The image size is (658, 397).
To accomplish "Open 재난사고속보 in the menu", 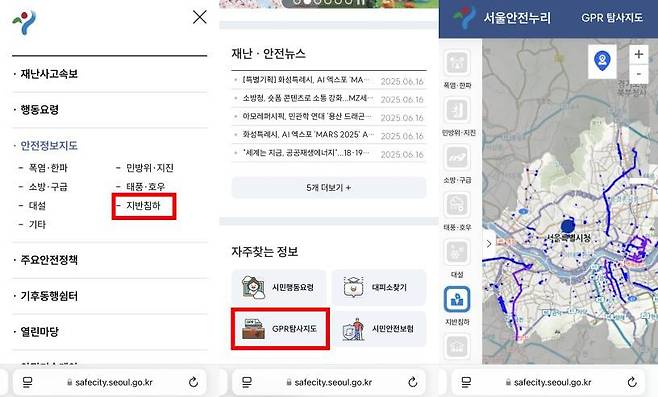I will [x=49, y=74].
